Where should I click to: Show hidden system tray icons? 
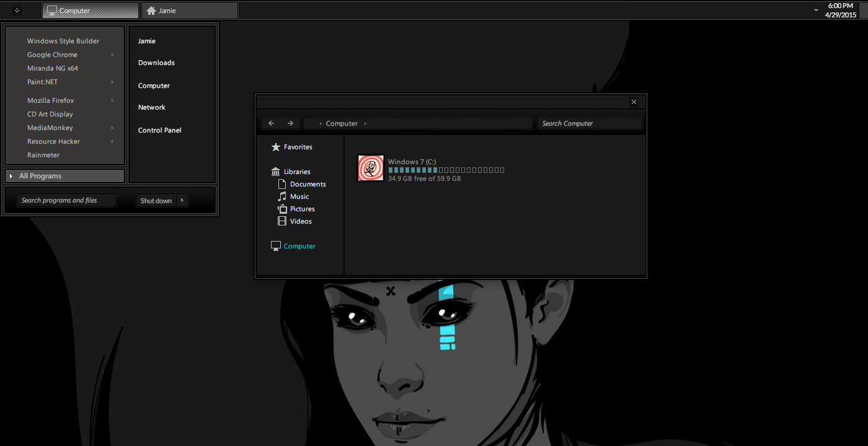816,11
